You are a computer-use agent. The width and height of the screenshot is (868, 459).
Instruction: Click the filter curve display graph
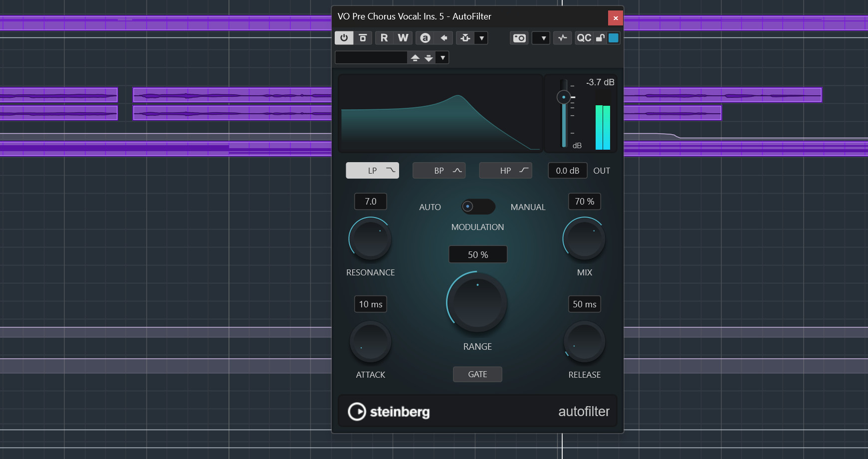point(440,113)
